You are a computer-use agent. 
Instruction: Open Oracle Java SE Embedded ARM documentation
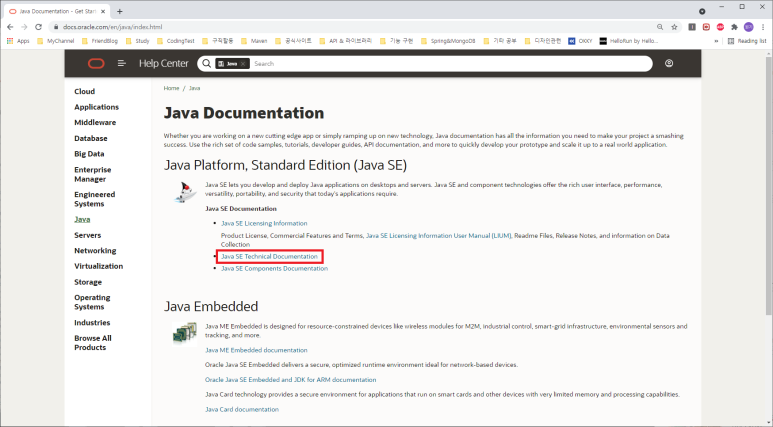click(x=290, y=380)
